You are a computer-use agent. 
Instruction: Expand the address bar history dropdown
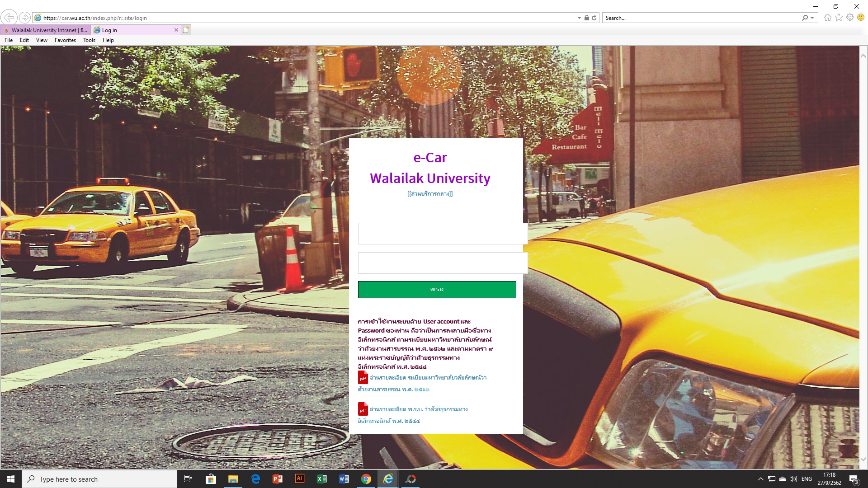point(579,18)
